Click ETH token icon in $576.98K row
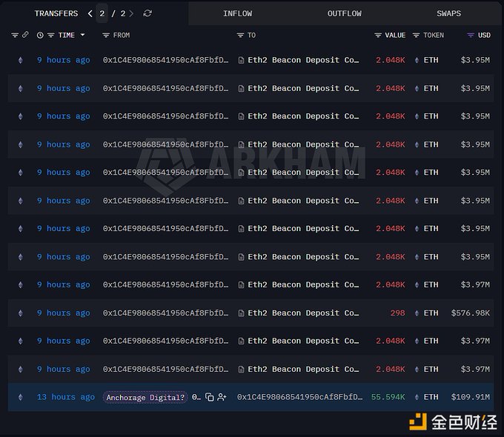The image size is (504, 437). click(x=417, y=313)
